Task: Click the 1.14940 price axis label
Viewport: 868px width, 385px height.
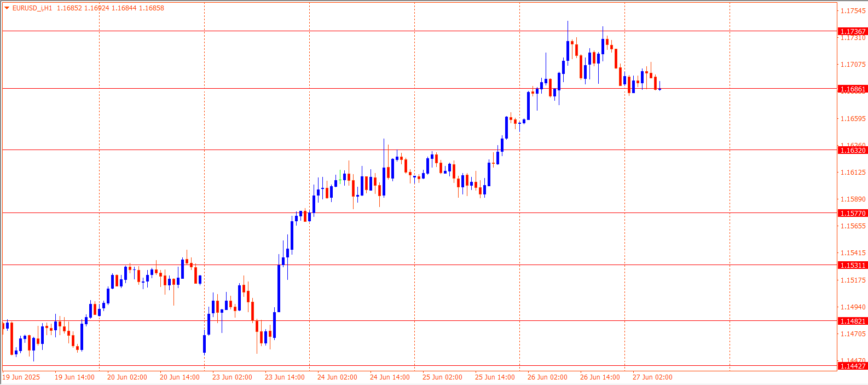Action: pos(853,307)
